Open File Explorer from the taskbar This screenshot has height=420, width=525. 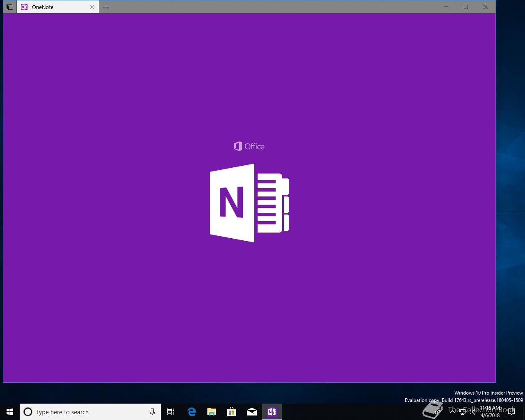(x=212, y=412)
